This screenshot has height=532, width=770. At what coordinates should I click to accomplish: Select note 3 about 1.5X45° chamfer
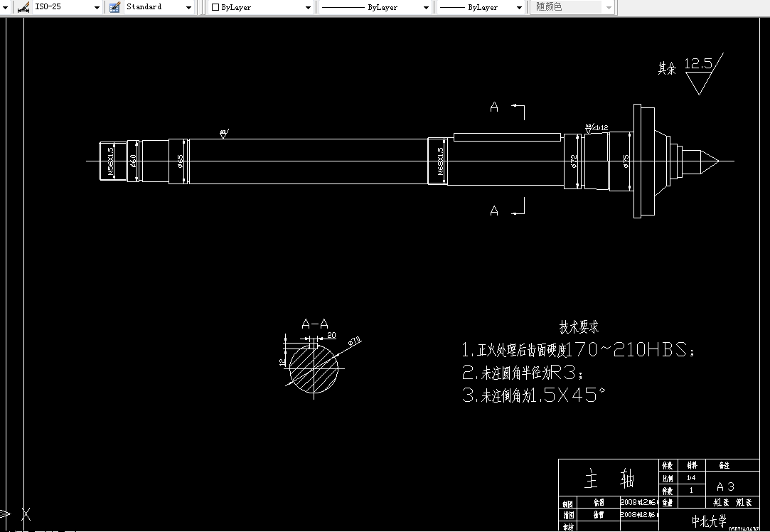534,395
